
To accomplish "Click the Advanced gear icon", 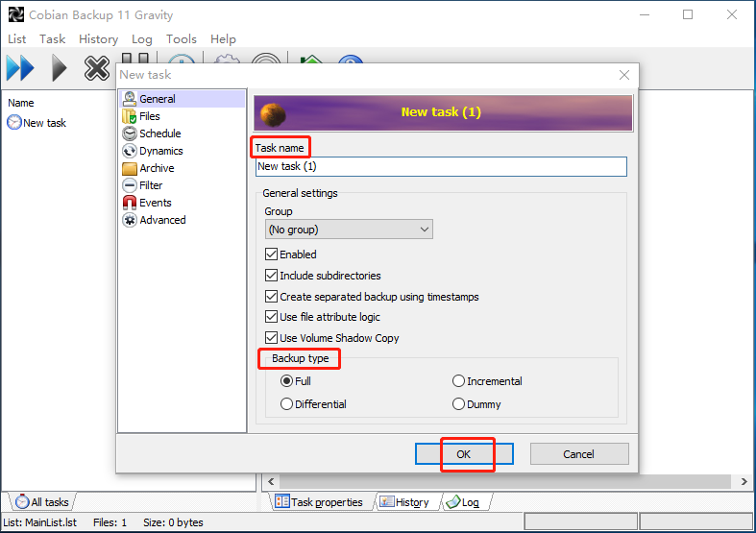I will tap(130, 220).
